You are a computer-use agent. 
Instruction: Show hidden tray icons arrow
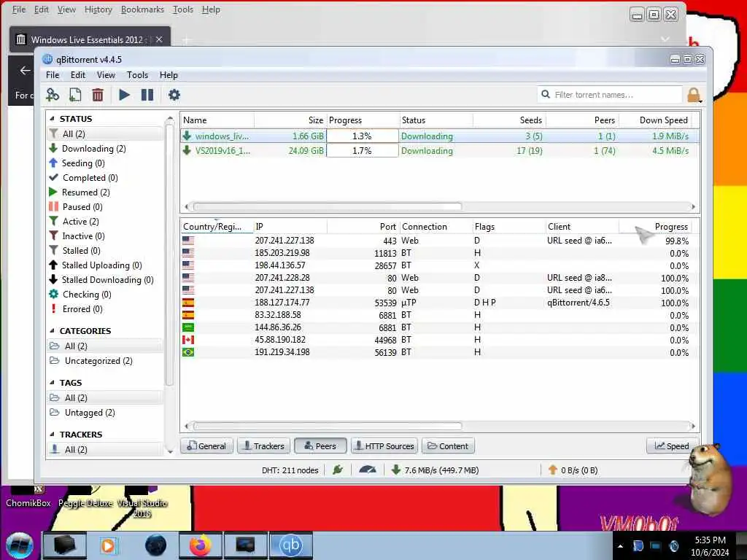point(620,546)
